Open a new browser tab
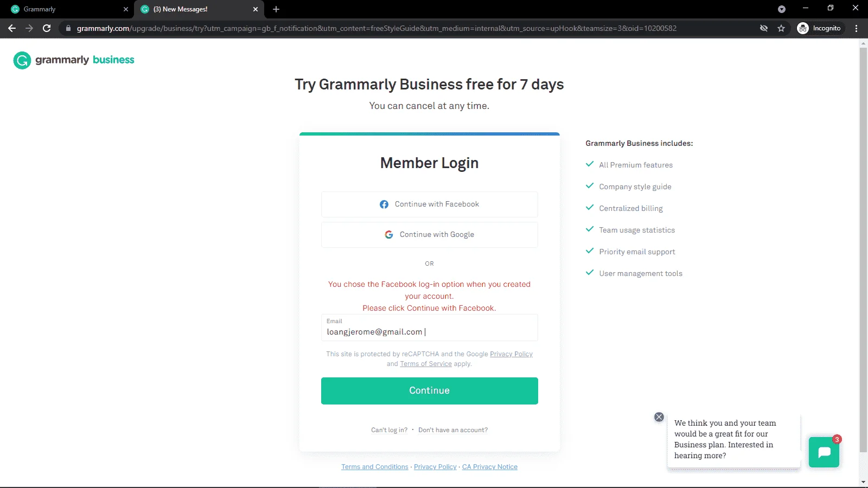The width and height of the screenshot is (868, 488). [x=276, y=9]
